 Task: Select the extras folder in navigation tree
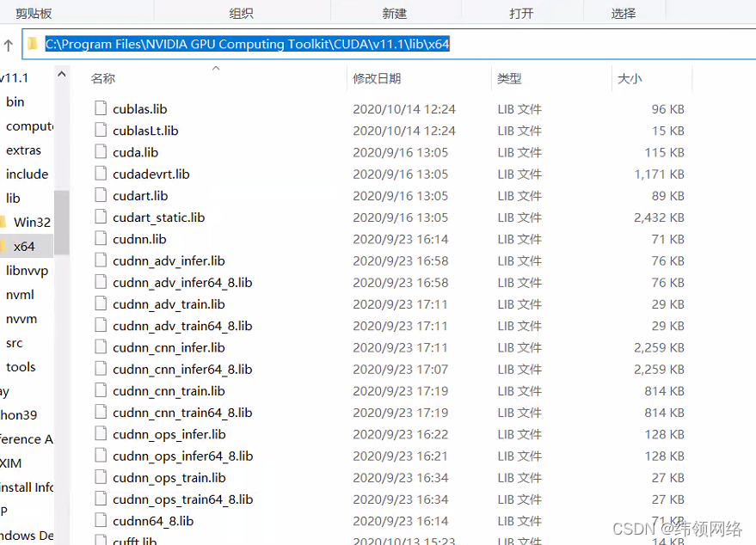[x=23, y=150]
